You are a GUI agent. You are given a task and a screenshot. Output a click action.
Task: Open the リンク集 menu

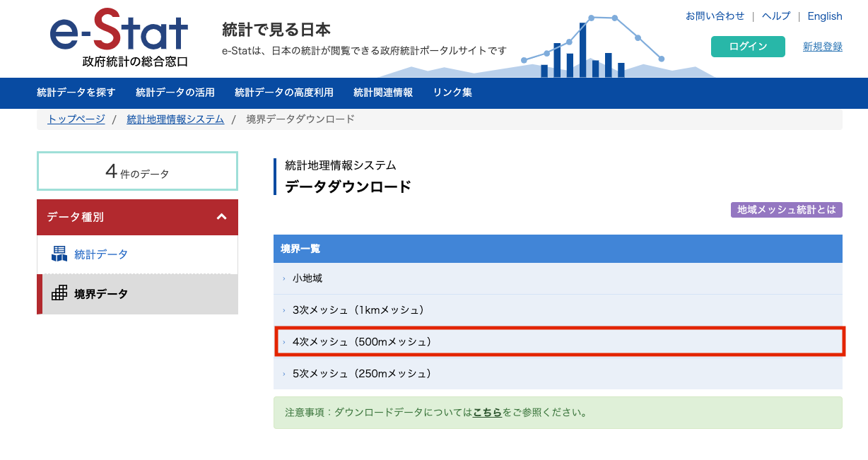point(451,93)
